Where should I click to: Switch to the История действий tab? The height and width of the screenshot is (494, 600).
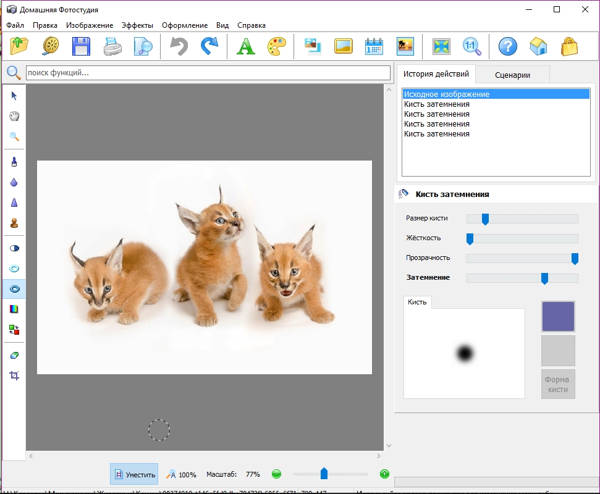pos(436,74)
